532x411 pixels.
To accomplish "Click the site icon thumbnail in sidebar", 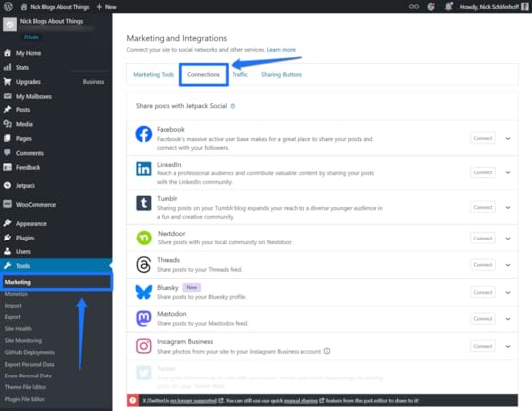I will 10,24.
